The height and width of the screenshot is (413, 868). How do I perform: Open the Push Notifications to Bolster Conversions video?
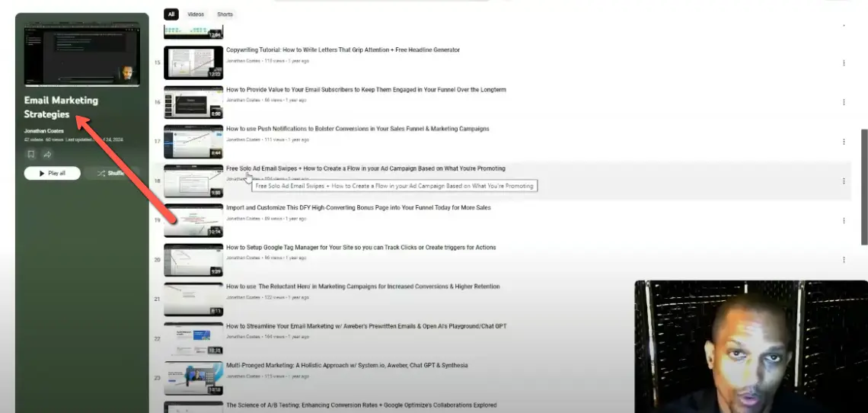[358, 129]
